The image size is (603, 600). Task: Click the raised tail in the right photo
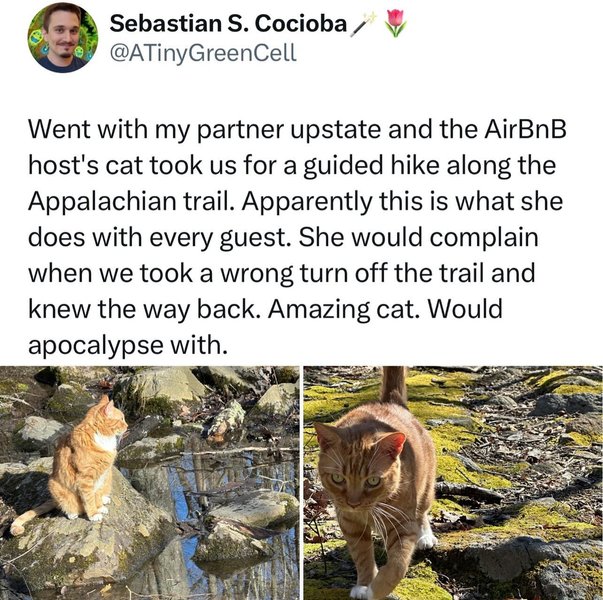[394, 386]
